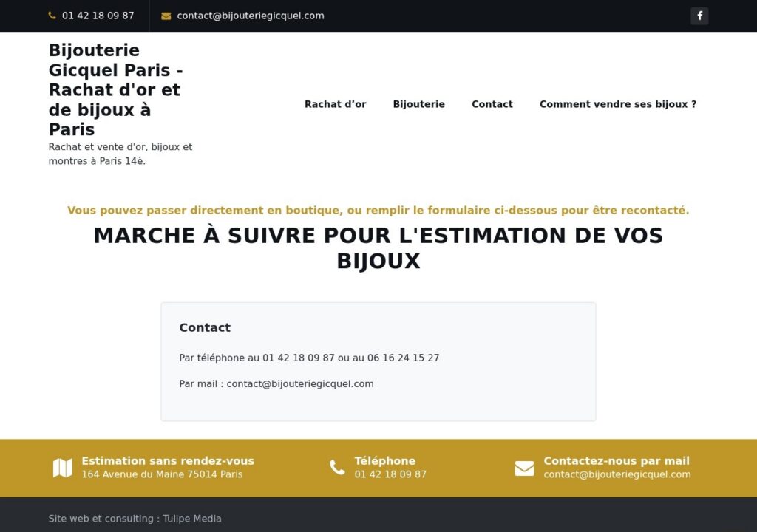Click the envelope icon in top bar

click(166, 16)
